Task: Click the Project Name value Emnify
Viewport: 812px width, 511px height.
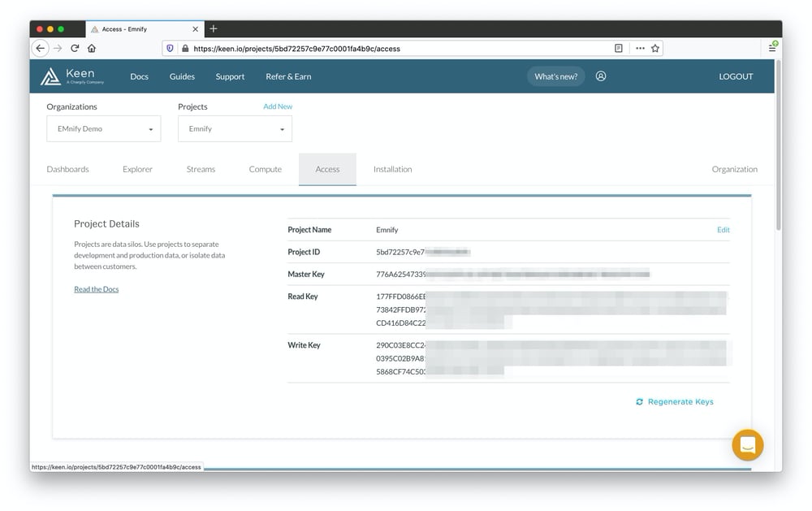Action: click(387, 230)
